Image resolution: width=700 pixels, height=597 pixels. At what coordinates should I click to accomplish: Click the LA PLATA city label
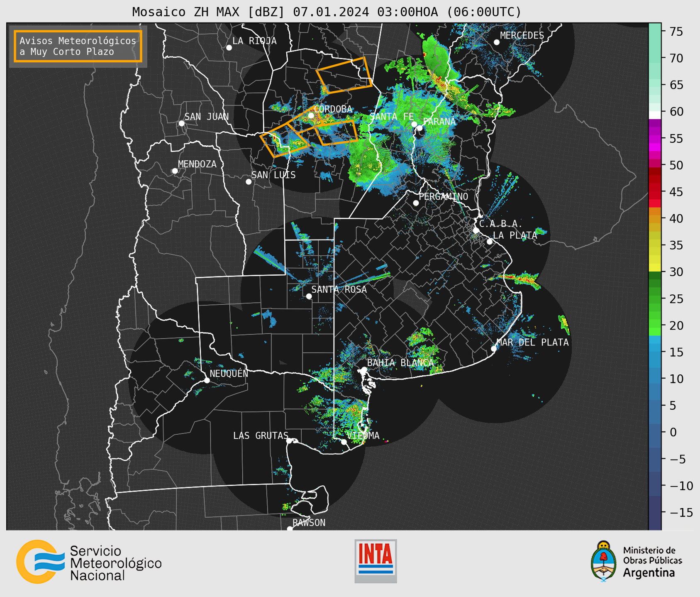tap(515, 235)
